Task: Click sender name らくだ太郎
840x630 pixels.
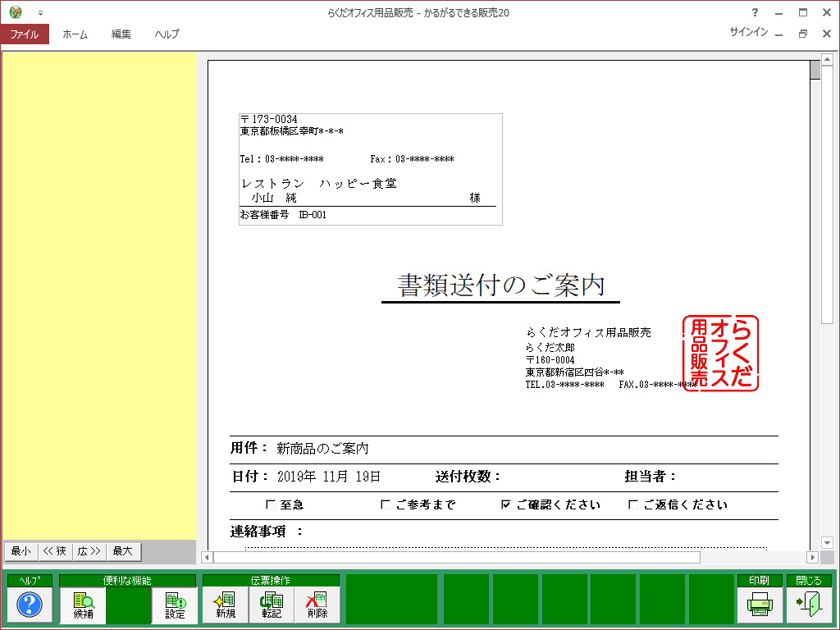Action: coord(550,347)
